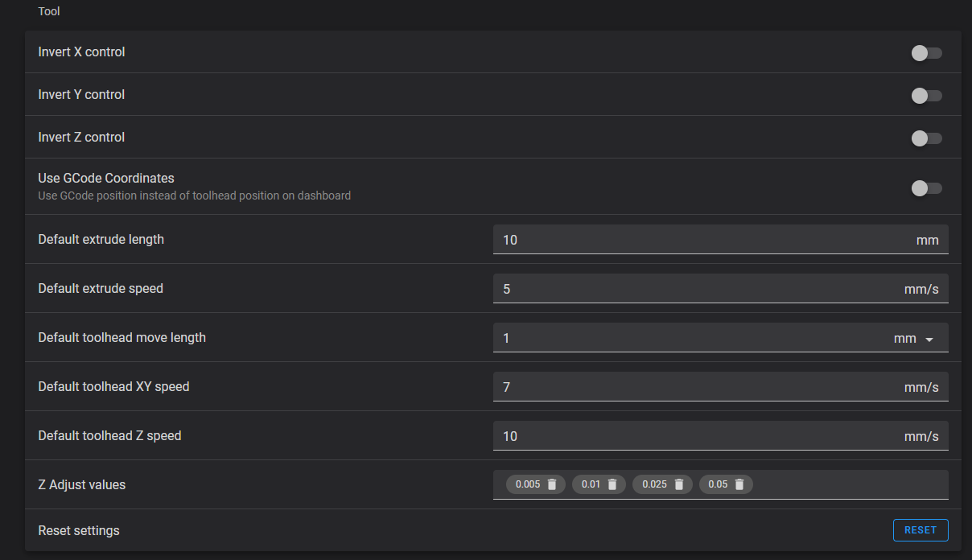Enable Invert Z control
Viewport: 972px width, 560px height.
tap(926, 138)
